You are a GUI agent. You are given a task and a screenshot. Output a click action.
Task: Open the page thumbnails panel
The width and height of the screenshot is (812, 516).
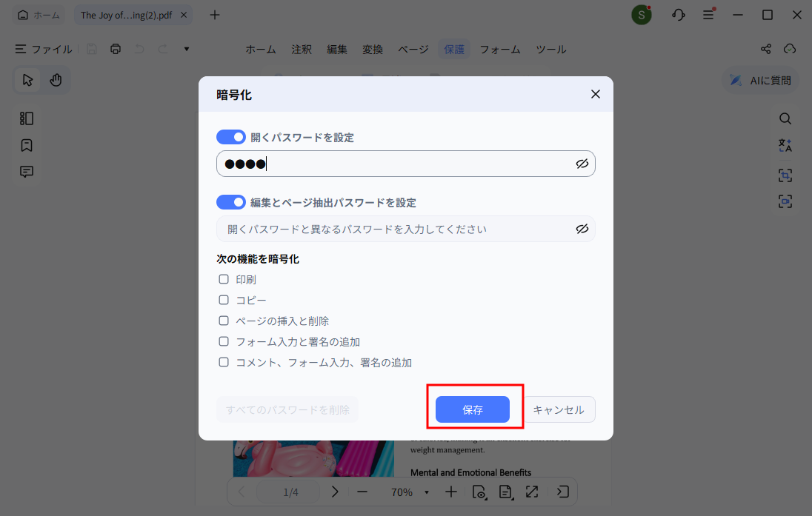26,118
